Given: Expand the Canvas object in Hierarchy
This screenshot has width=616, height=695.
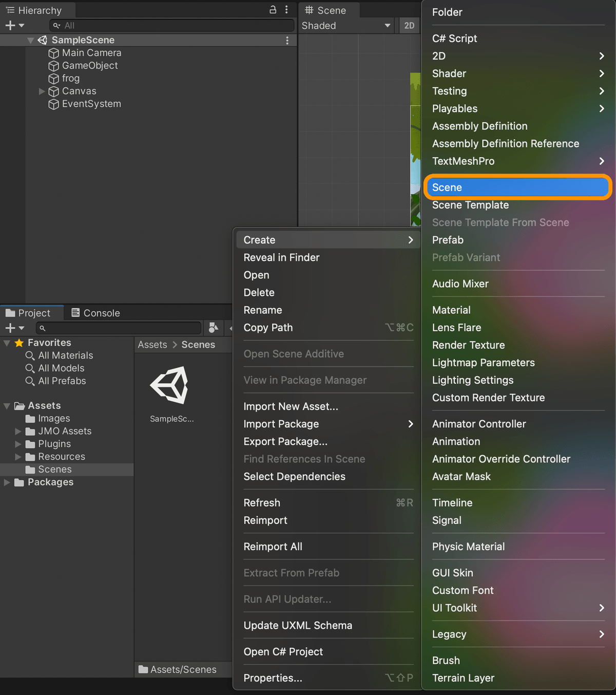Looking at the screenshot, I should (41, 91).
